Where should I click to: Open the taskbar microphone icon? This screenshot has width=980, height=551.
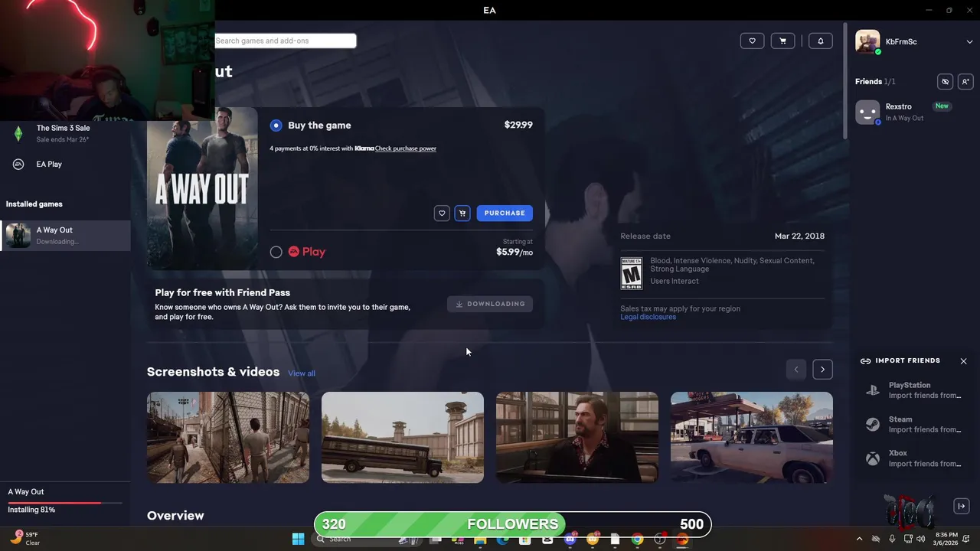coord(892,540)
